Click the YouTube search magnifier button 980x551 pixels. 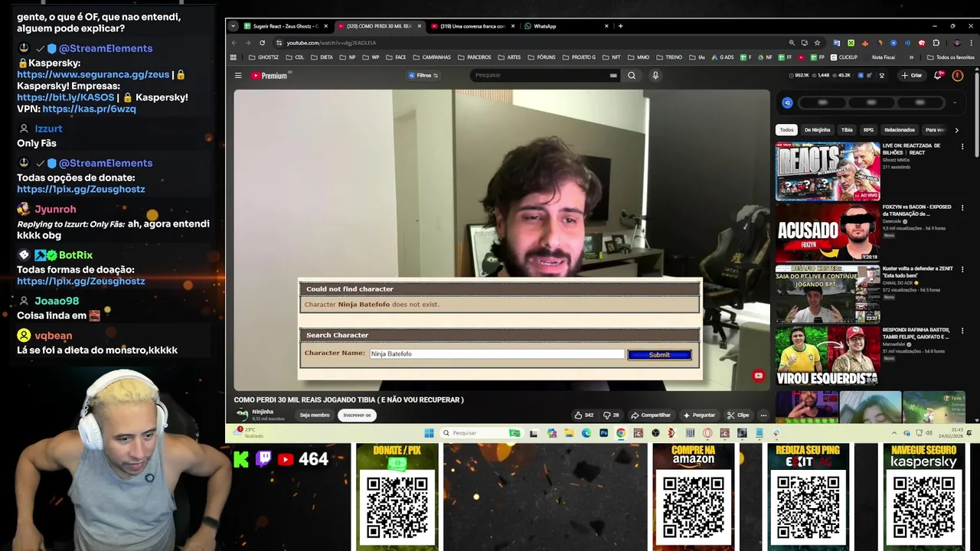point(632,75)
